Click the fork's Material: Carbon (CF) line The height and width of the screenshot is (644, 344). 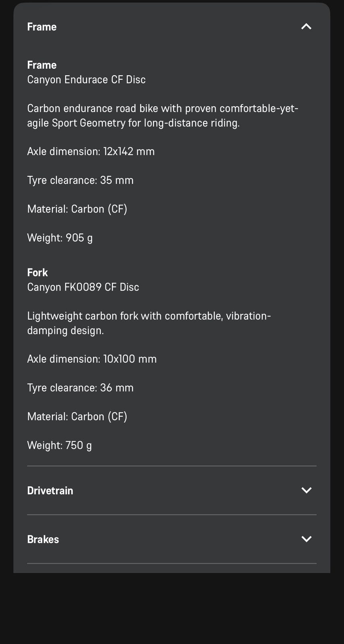pyautogui.click(x=77, y=417)
